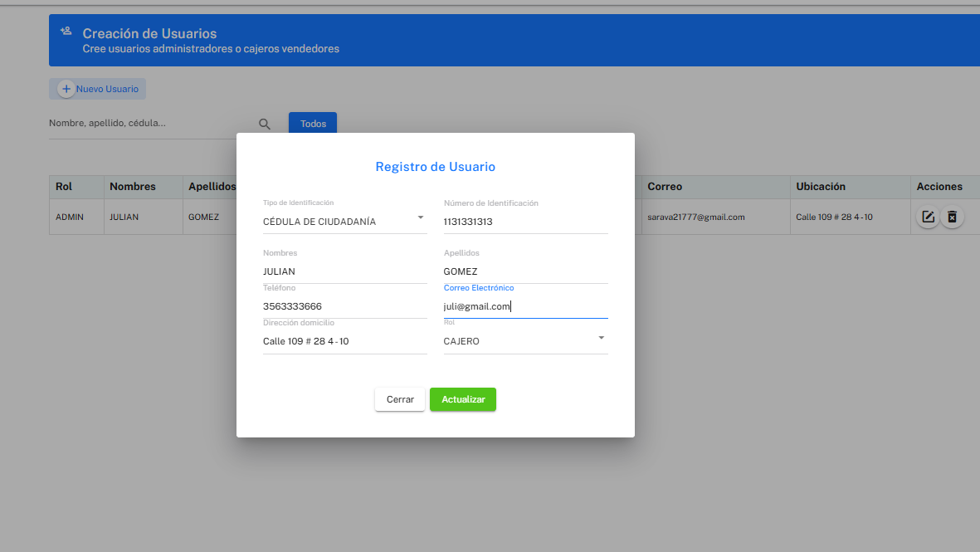
Task: Select the Todos filter tab
Action: (x=313, y=123)
